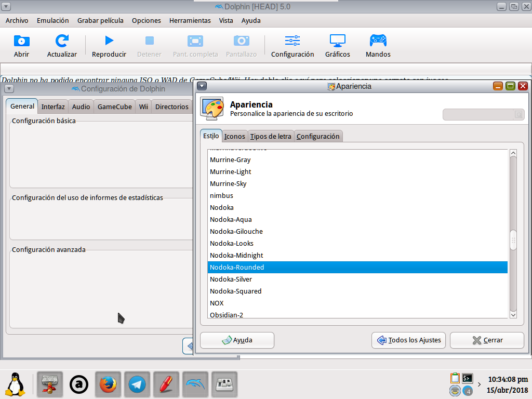Select the Nodoka-Squared theme
Image resolution: width=532 pixels, height=399 pixels.
point(357,291)
